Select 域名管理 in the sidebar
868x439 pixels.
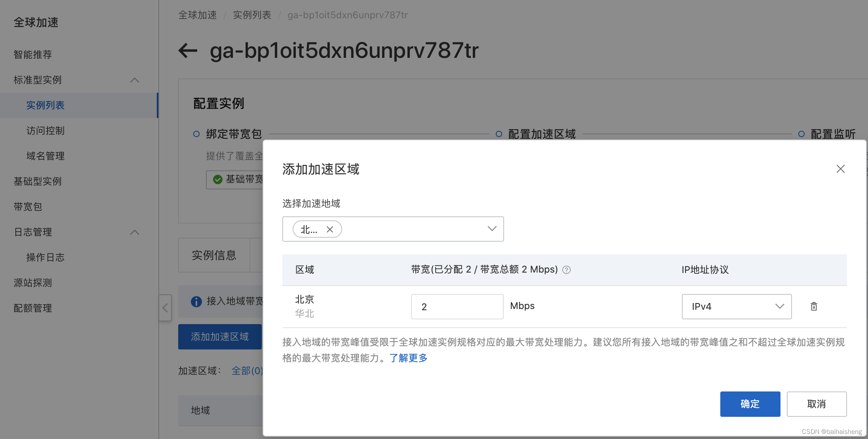(45, 156)
